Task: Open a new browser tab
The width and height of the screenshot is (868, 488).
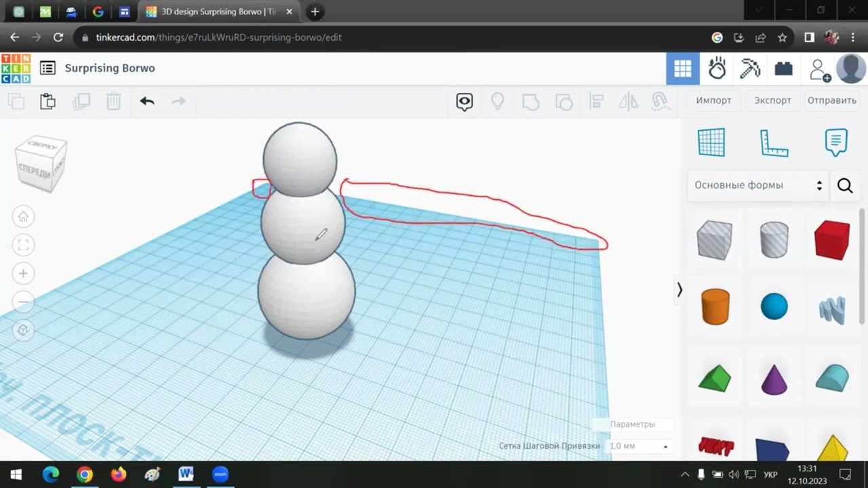Action: [x=315, y=12]
